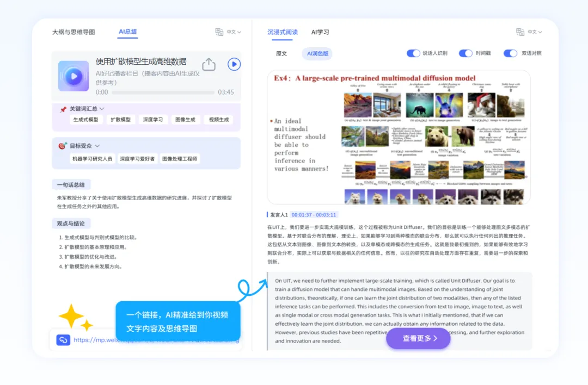Disable the 双语对照 toggle

pyautogui.click(x=510, y=53)
